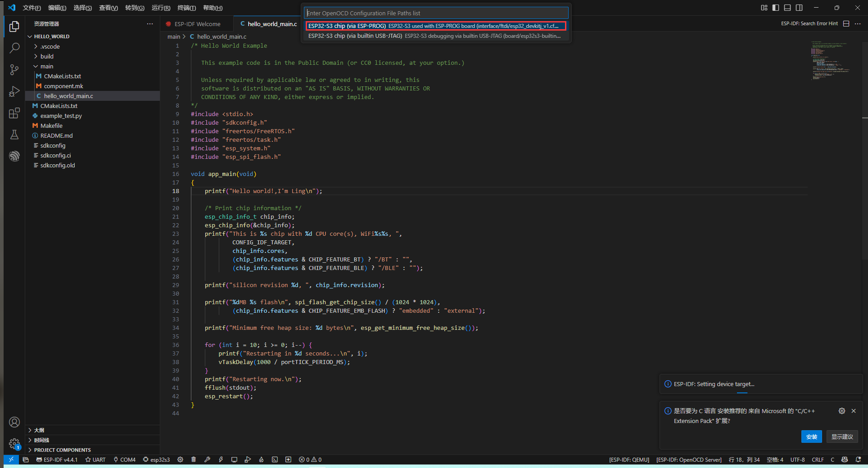Split the editor to the right
The image size is (868, 468).
coord(846,23)
